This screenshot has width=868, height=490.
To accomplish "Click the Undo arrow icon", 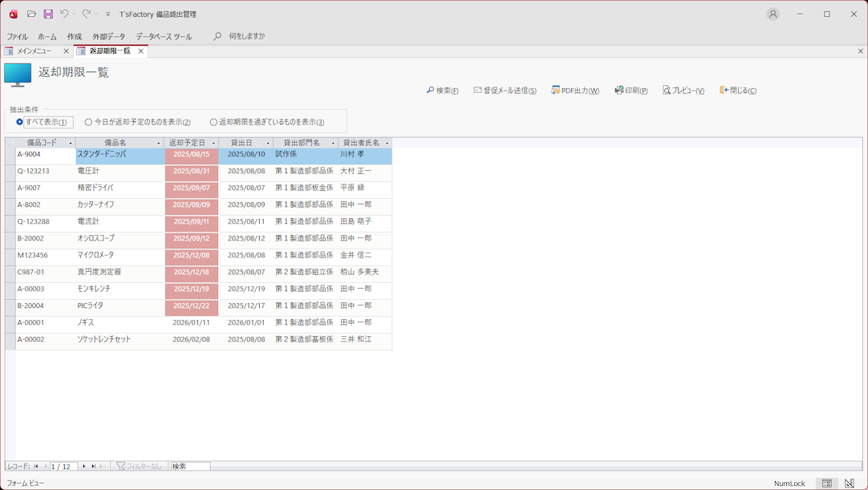I will [64, 14].
